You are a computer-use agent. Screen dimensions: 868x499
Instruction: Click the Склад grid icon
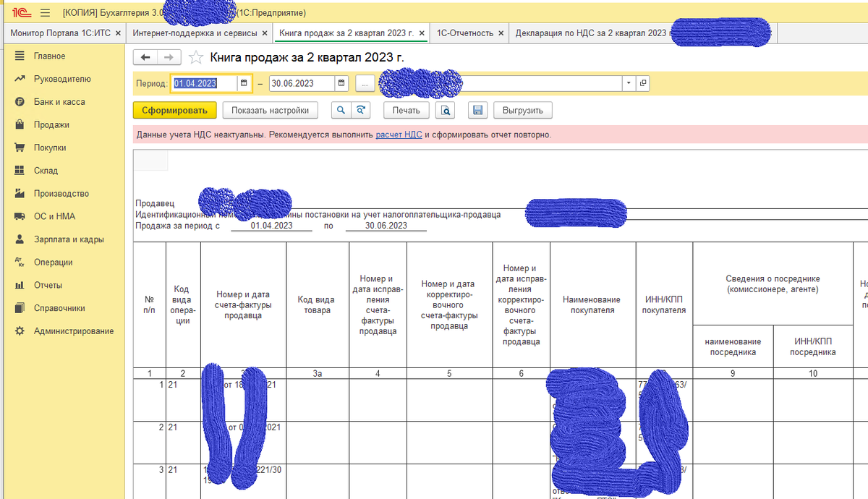pos(20,171)
